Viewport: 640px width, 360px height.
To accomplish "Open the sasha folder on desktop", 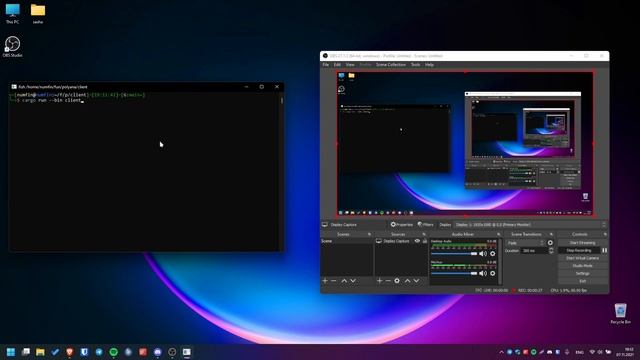I will pyautogui.click(x=38, y=13).
